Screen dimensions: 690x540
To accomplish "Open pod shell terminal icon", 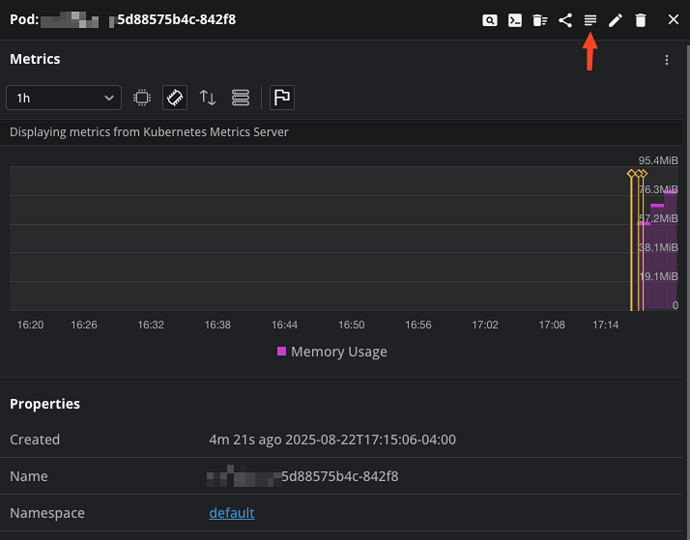I will [x=515, y=20].
